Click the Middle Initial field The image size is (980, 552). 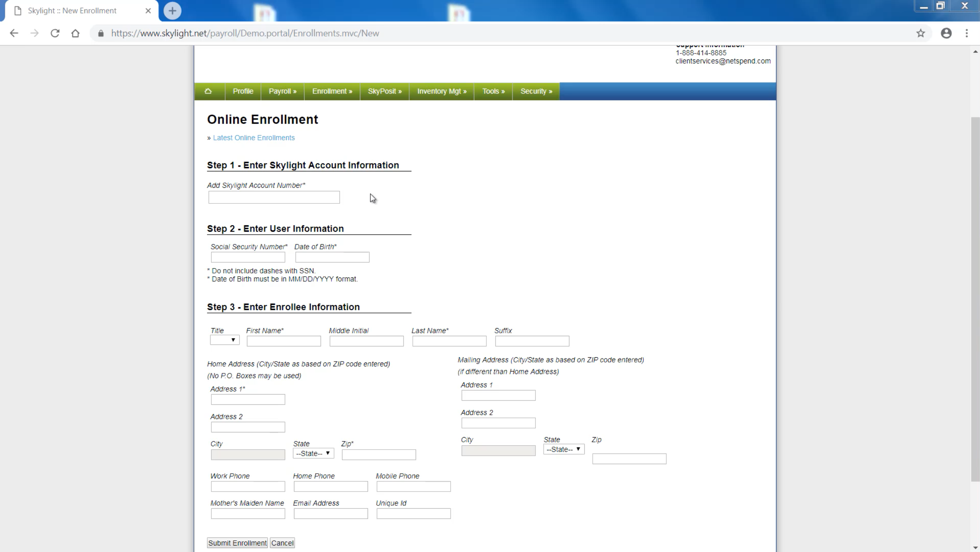(367, 341)
